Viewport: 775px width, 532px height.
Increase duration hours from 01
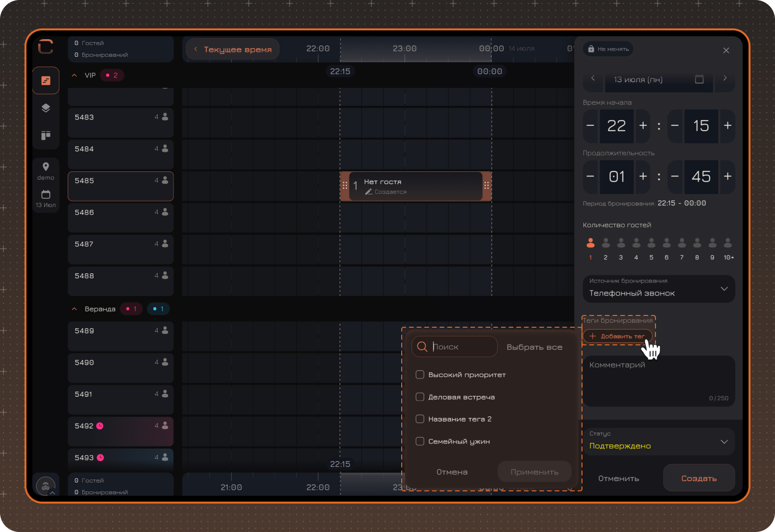point(643,176)
